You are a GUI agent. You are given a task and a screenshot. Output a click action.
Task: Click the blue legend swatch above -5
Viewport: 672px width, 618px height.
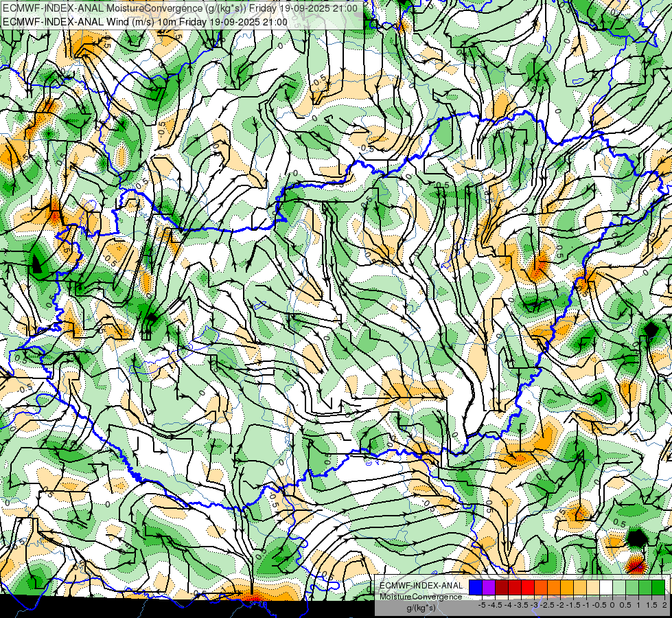pyautogui.click(x=476, y=587)
